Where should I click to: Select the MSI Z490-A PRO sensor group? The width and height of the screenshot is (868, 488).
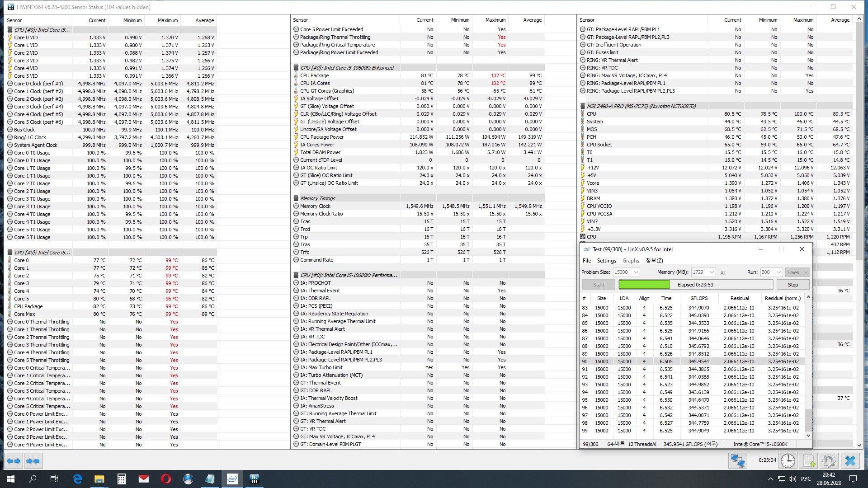coord(641,106)
